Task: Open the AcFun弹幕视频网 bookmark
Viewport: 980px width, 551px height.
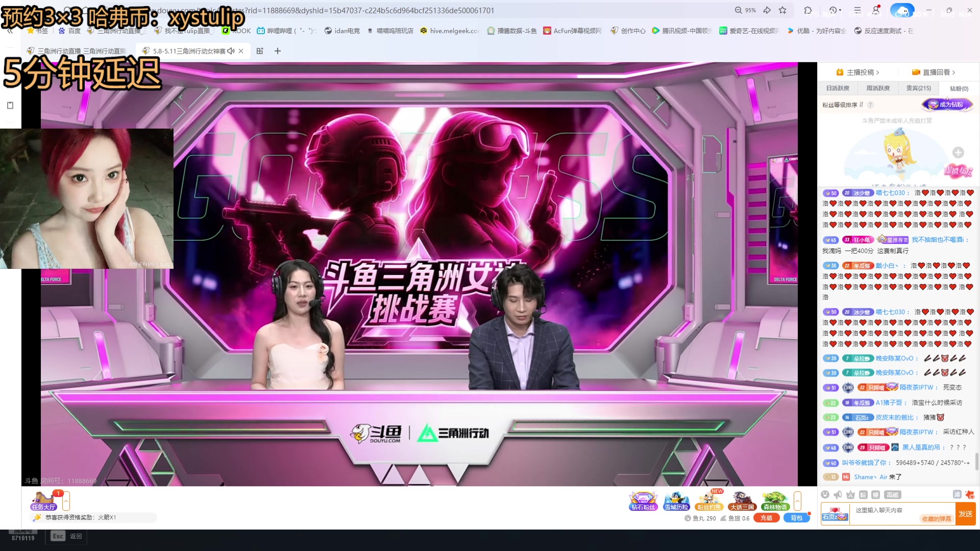Action: click(x=572, y=31)
